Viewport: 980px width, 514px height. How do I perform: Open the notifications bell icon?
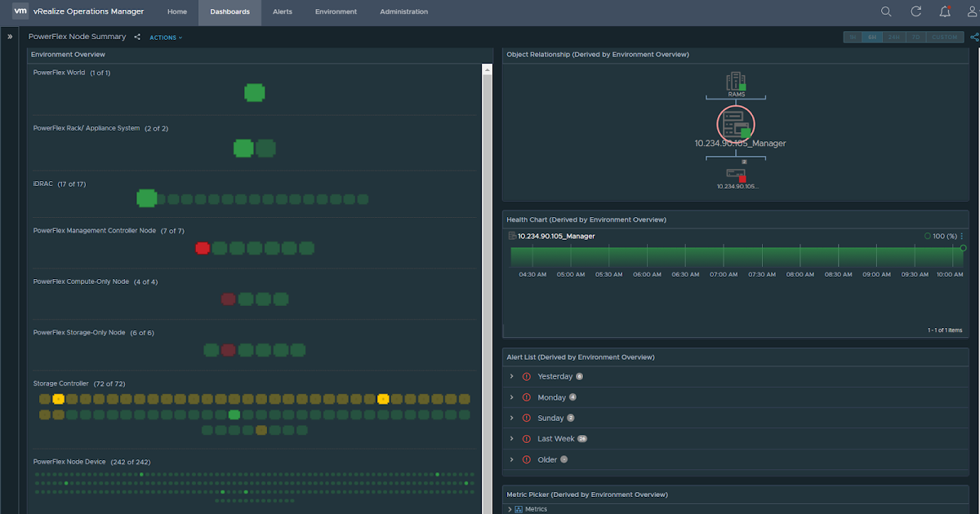click(945, 11)
